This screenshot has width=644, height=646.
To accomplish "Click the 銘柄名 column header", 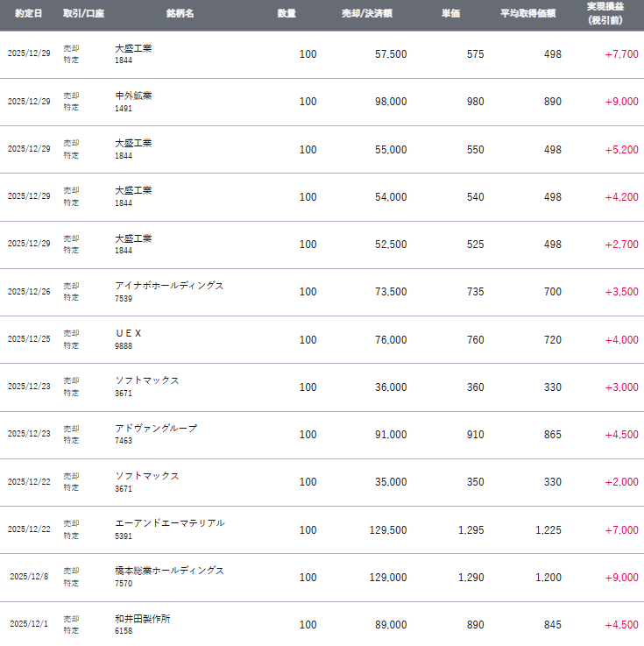I will point(180,14).
